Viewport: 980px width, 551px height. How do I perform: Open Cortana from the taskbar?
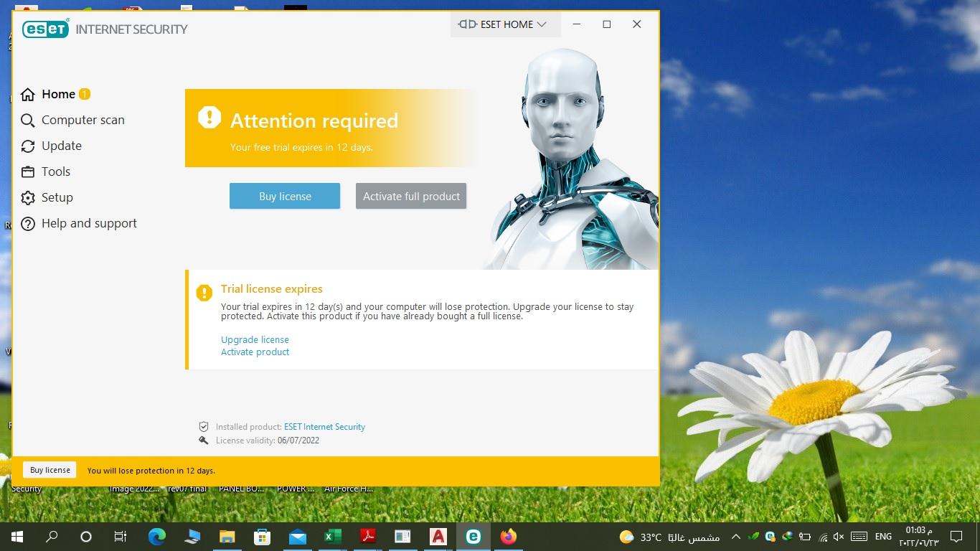point(86,536)
